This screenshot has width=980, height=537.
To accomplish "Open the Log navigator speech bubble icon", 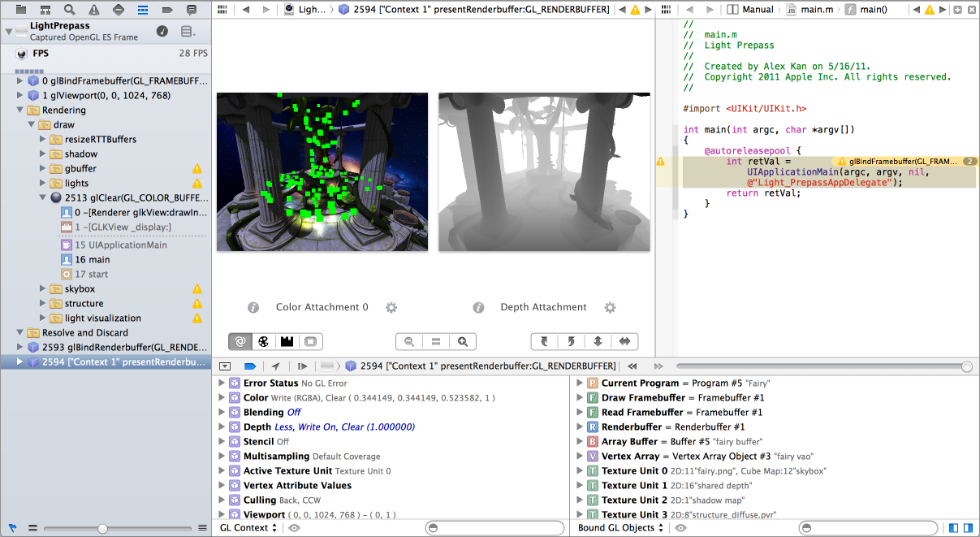I will pyautogui.click(x=192, y=10).
